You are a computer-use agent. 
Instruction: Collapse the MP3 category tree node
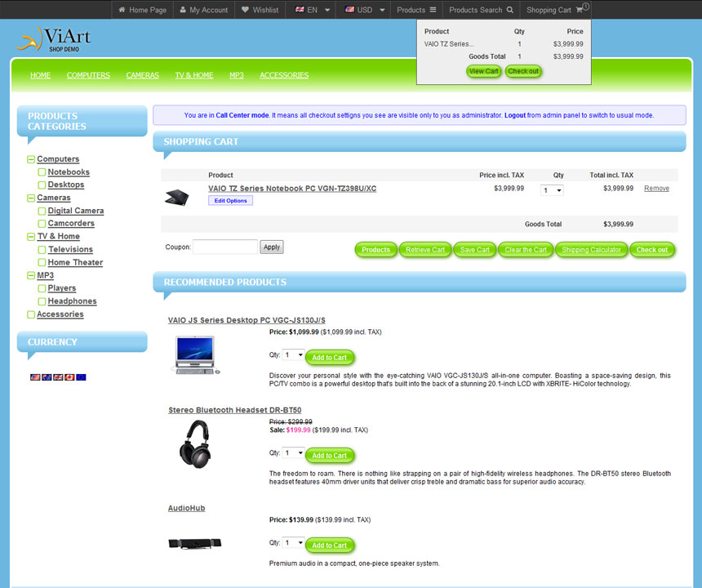point(31,275)
